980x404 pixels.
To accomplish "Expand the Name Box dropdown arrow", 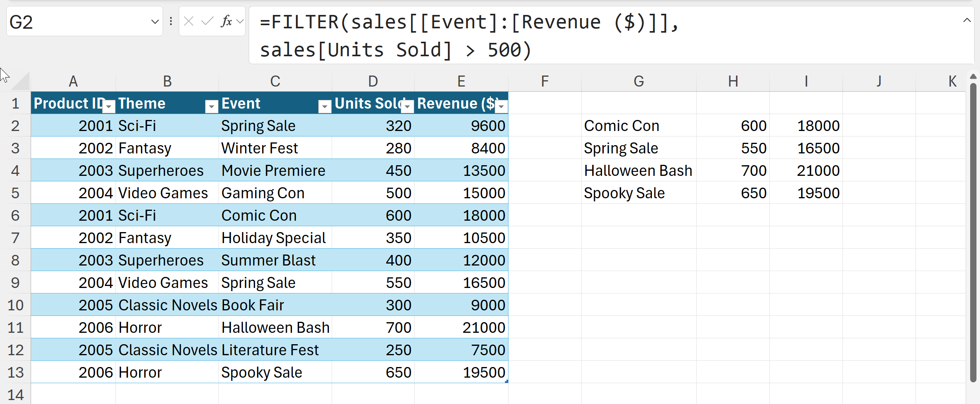I will pos(155,22).
